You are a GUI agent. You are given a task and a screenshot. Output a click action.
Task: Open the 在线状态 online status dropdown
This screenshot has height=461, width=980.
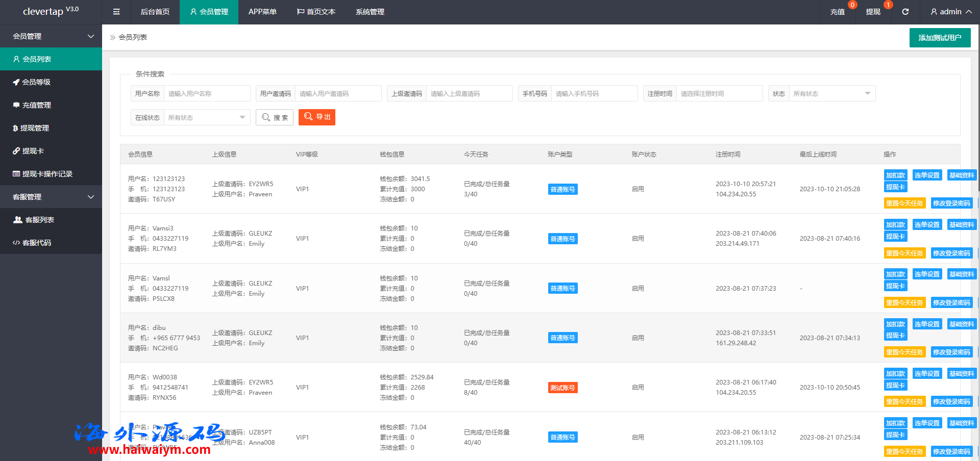click(206, 118)
